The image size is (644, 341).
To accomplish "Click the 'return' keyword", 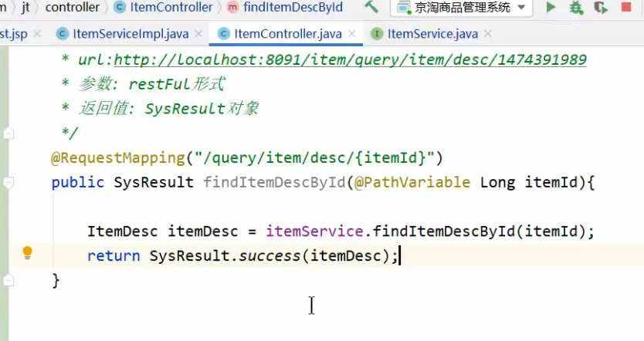I will coord(114,256).
